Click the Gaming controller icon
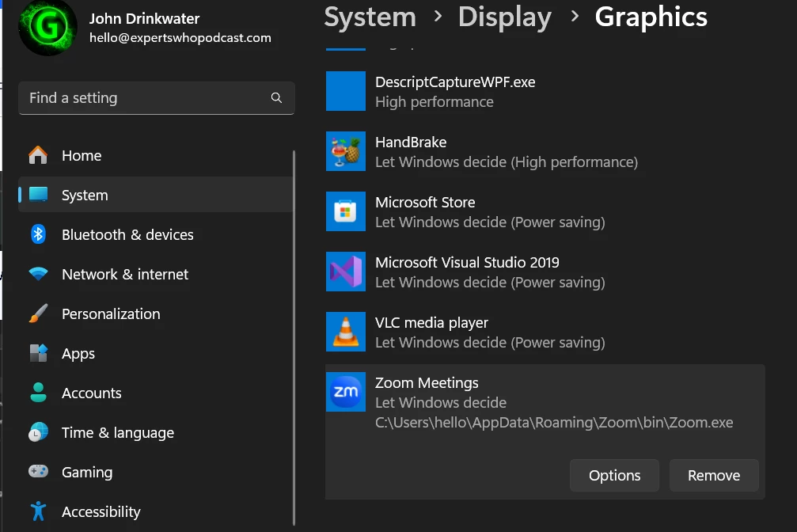797x532 pixels. pos(38,472)
